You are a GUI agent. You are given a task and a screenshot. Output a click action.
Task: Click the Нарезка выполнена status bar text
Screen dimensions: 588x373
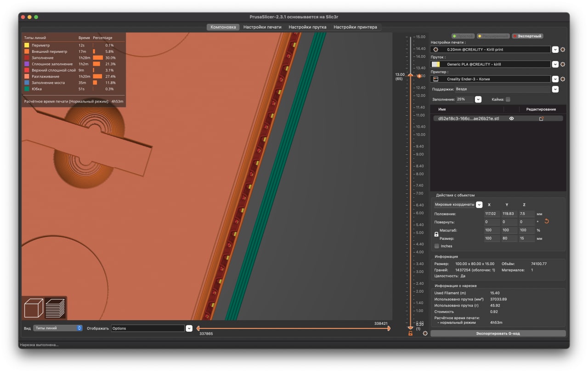tap(39, 345)
